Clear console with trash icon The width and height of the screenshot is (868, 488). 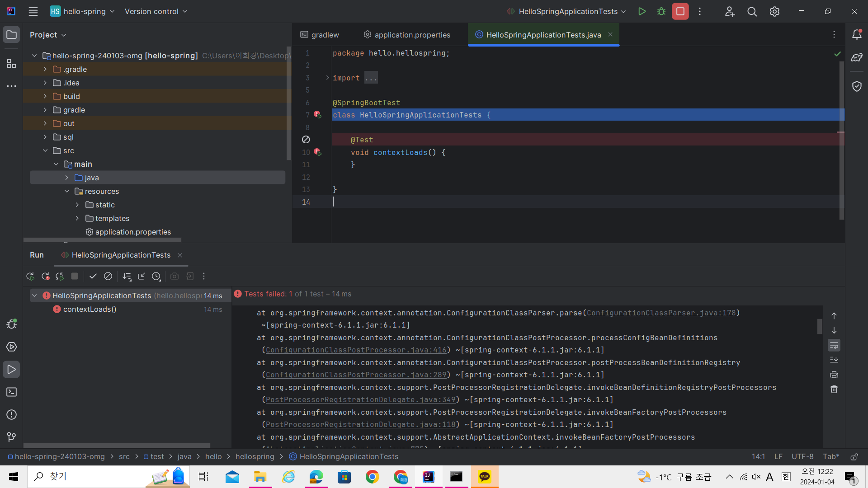coord(834,389)
